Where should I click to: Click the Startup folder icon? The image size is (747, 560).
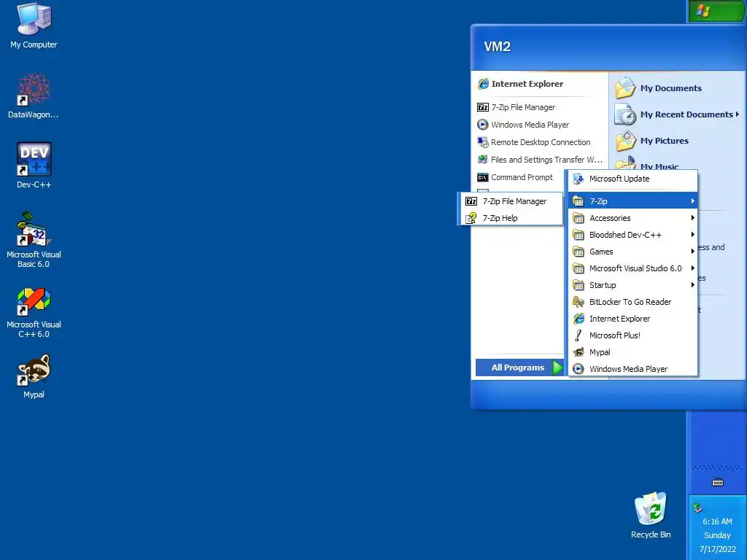(x=578, y=285)
